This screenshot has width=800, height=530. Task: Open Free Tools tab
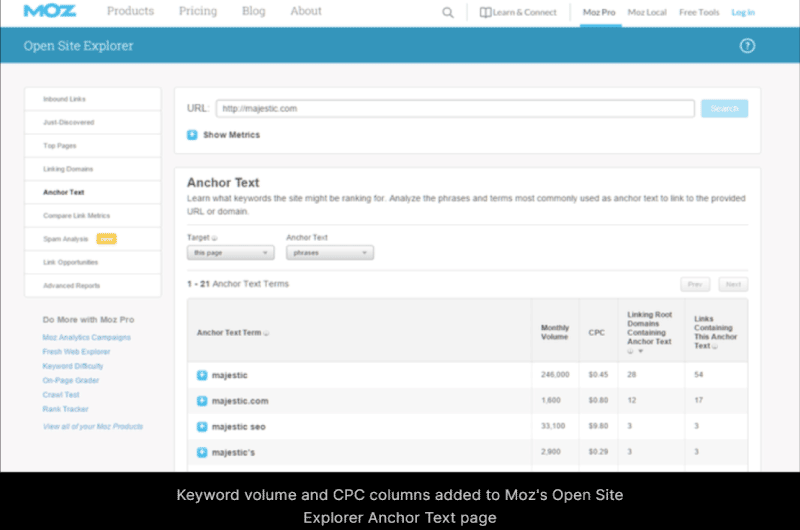coord(699,12)
